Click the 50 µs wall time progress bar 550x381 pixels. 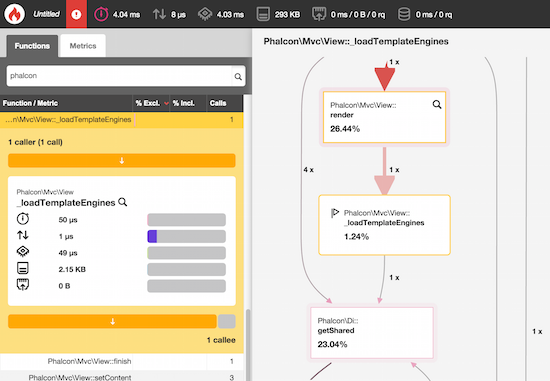[186, 220]
